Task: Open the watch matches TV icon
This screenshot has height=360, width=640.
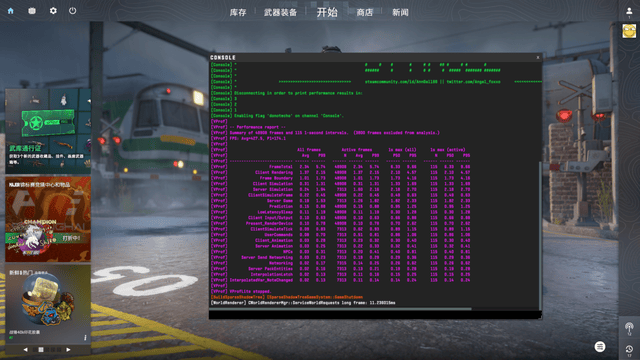Action: pyautogui.click(x=32, y=11)
